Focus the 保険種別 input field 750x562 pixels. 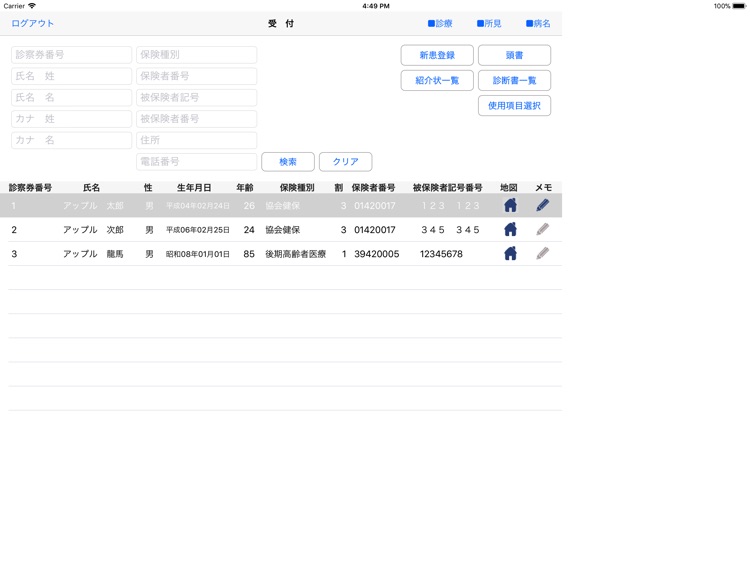[197, 55]
